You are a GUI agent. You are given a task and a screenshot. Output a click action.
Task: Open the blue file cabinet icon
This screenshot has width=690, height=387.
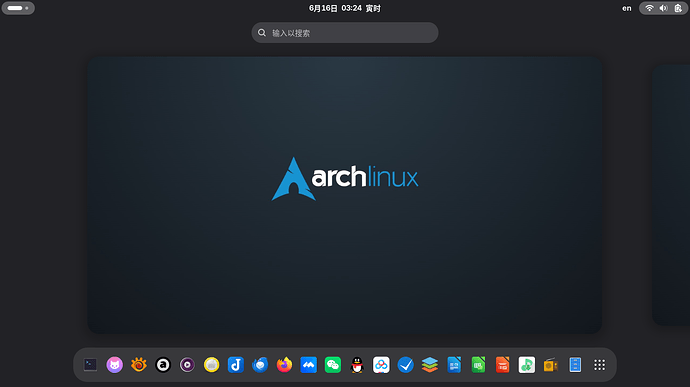pos(575,365)
